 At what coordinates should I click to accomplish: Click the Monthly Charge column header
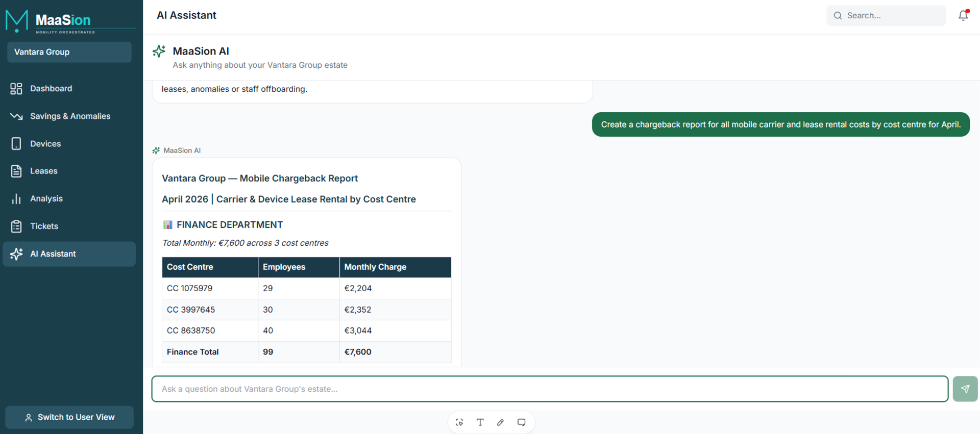pos(395,267)
